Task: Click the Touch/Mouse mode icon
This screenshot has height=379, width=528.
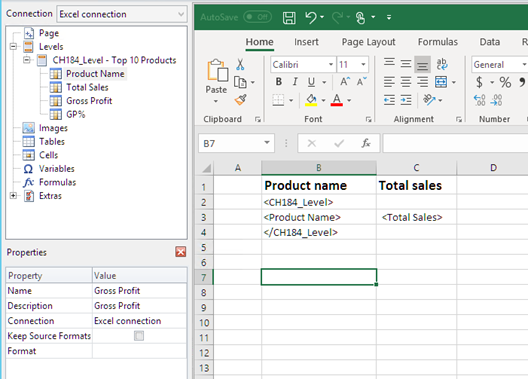Action: pyautogui.click(x=360, y=18)
